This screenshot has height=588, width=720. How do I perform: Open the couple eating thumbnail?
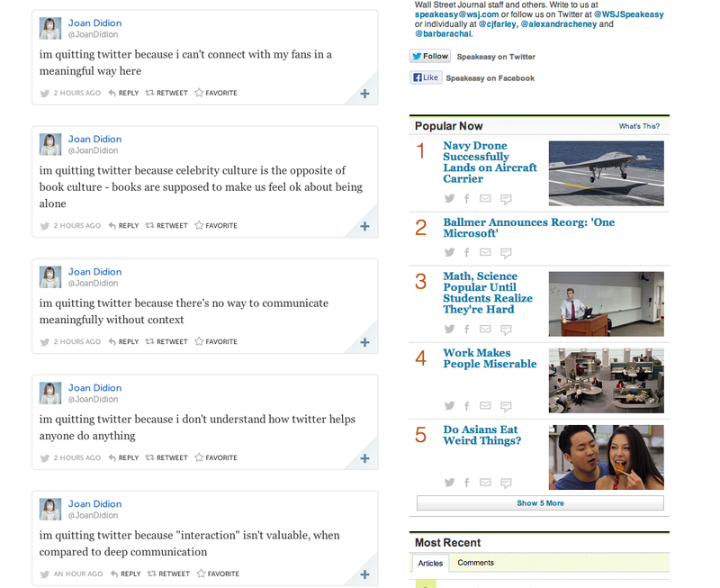coord(606,457)
